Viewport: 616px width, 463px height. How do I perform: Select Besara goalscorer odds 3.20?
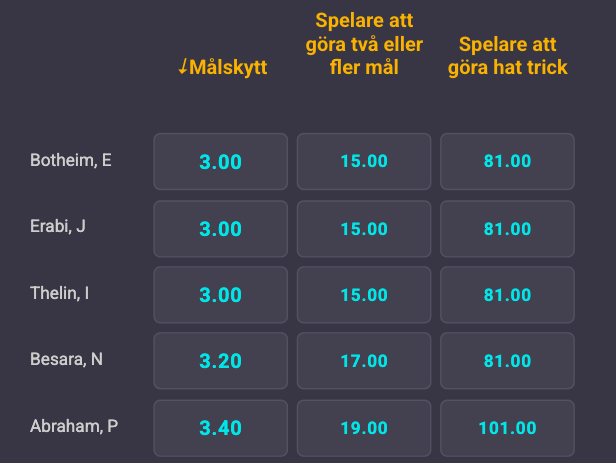221,361
